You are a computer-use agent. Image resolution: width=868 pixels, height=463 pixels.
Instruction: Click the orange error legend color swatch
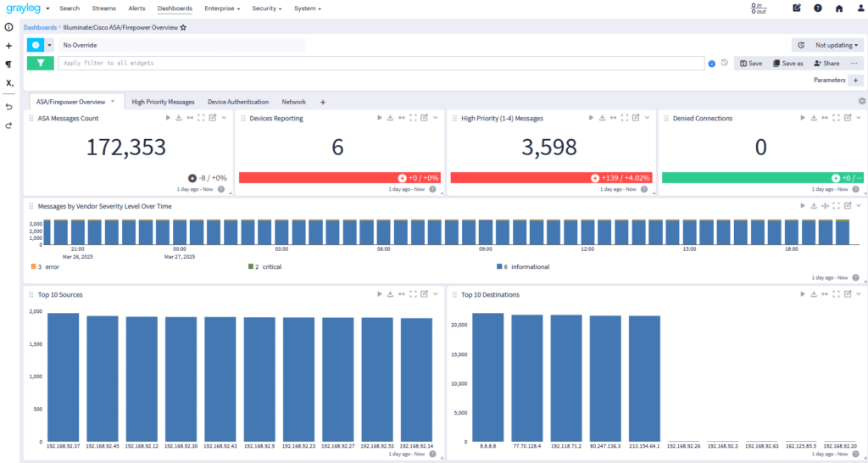[x=32, y=267]
